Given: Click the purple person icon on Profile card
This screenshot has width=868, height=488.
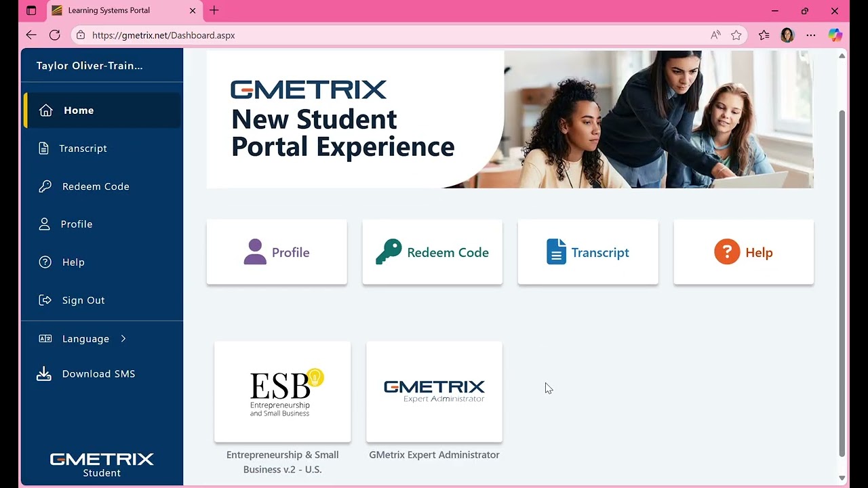Looking at the screenshot, I should tap(255, 252).
